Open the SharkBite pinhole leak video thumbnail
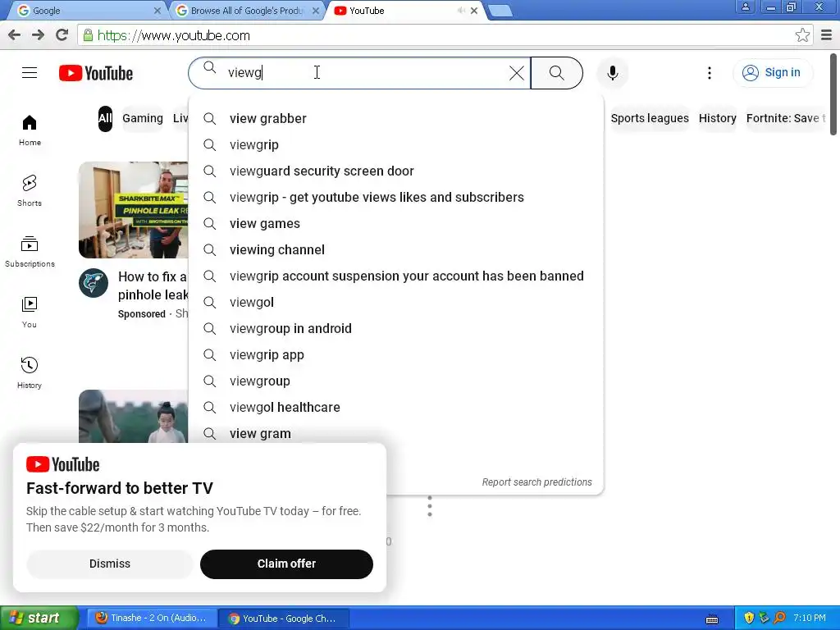The height and width of the screenshot is (630, 840). click(x=134, y=210)
